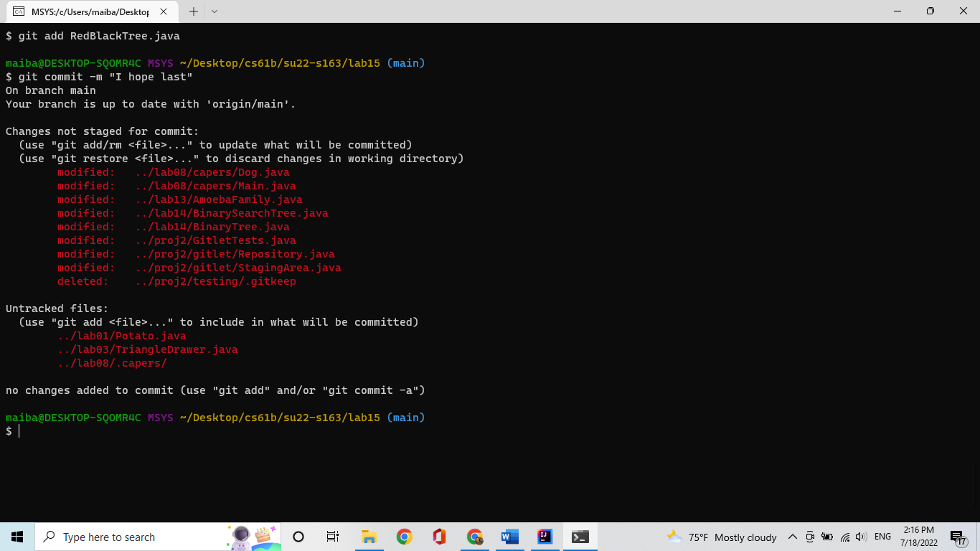Open the Wi-Fi network flyout
The image size is (980, 551).
(x=845, y=537)
